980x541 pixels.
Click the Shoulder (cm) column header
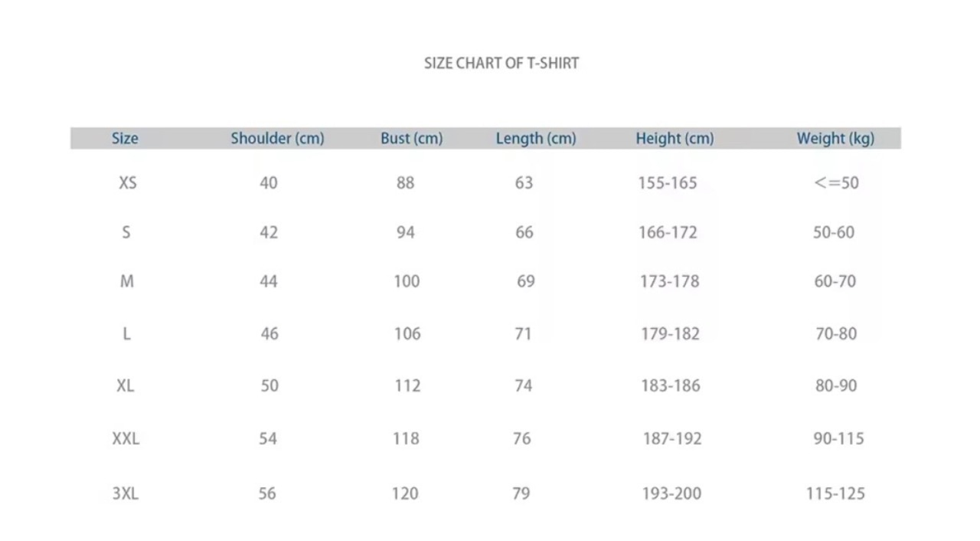277,139
